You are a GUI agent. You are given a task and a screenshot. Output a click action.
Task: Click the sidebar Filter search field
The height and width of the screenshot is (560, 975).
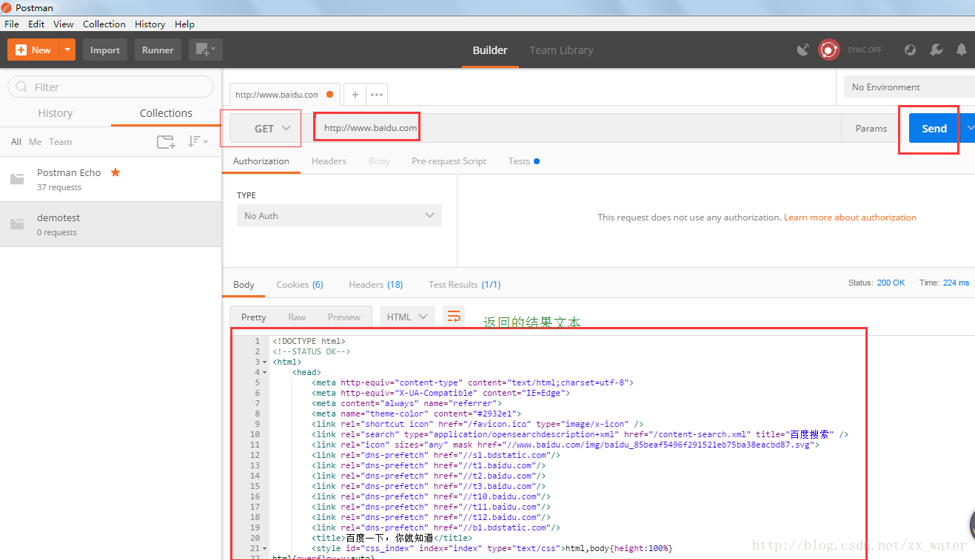[110, 87]
